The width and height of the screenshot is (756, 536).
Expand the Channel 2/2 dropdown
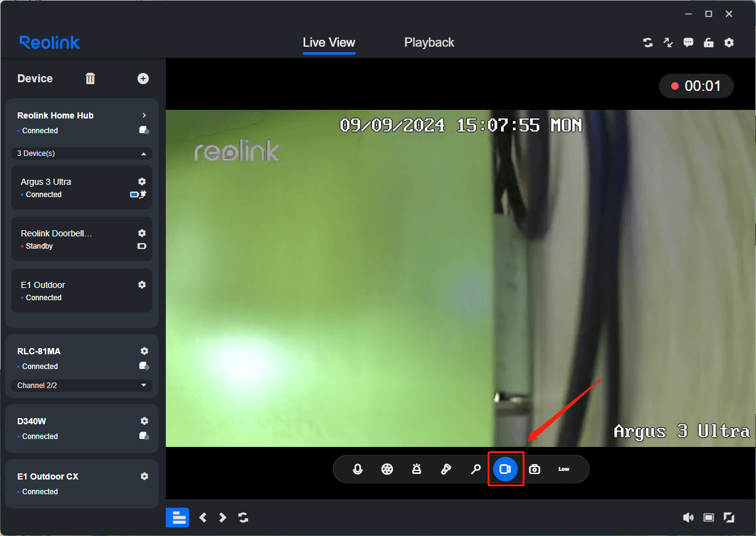tap(82, 386)
